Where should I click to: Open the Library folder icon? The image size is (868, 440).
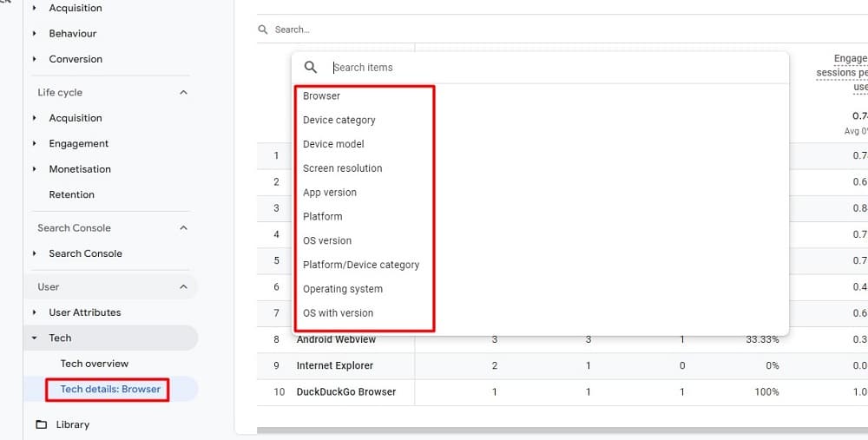(41, 424)
